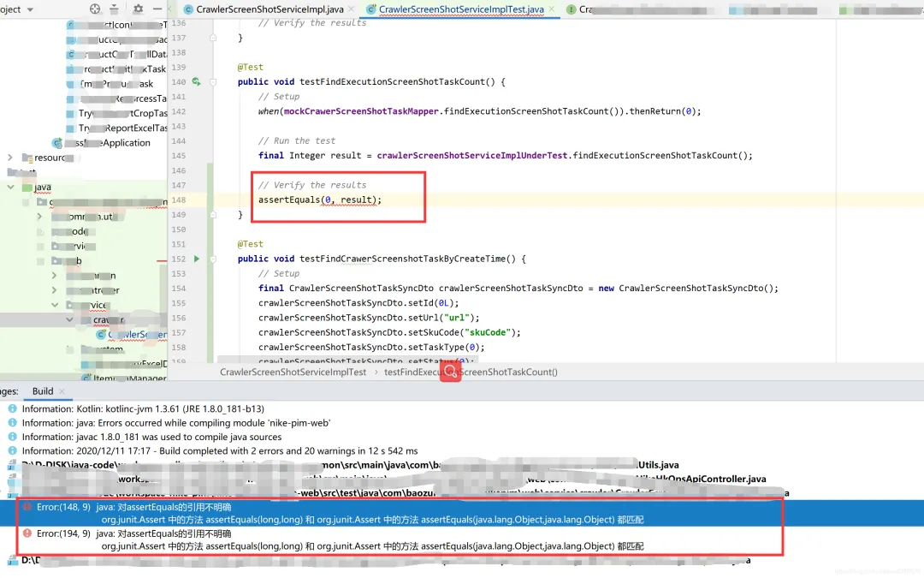Select the Application class in project tree

click(x=107, y=143)
